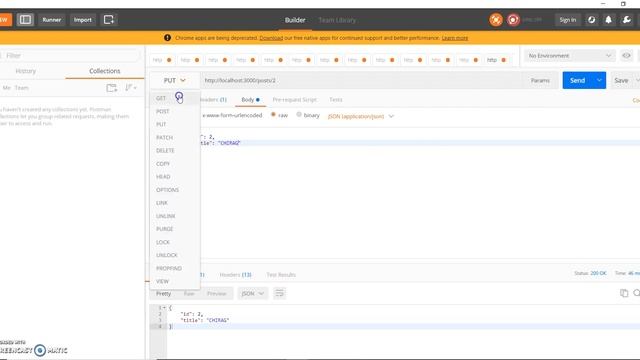Click the sort collections icon
The height and width of the screenshot is (360, 640).
tap(131, 88)
